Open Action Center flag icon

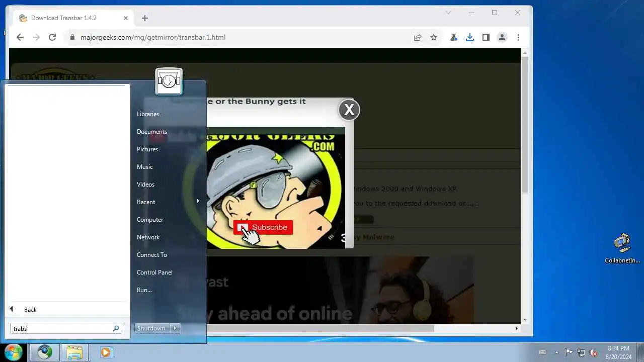(x=569, y=352)
